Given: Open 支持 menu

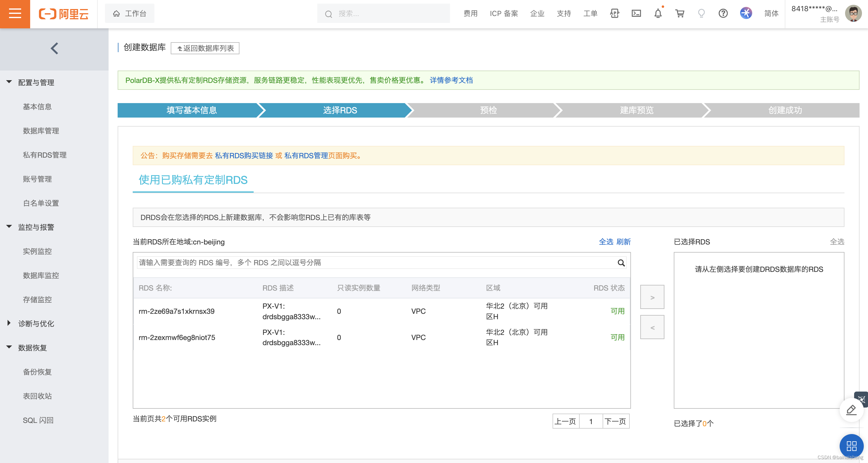Looking at the screenshot, I should [564, 14].
